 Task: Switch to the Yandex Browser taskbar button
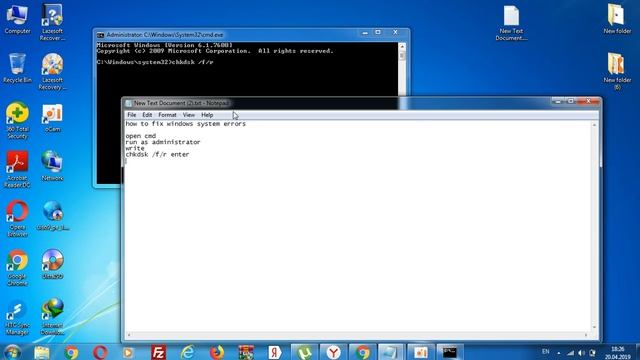[x=333, y=352]
